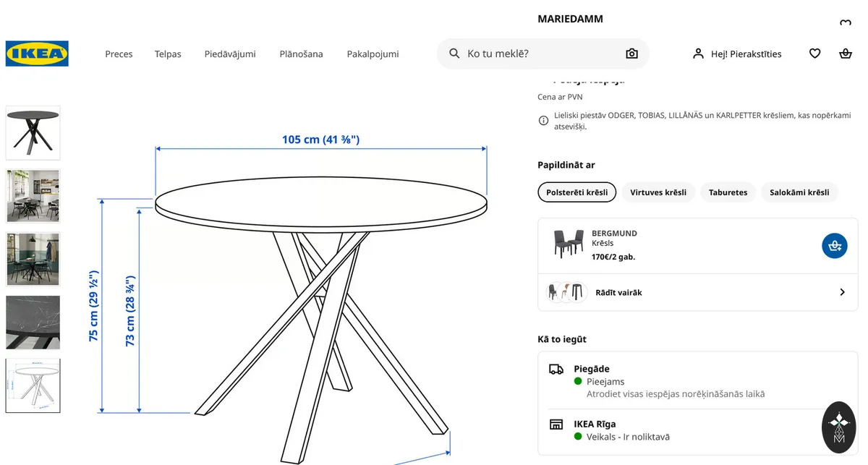This screenshot has width=868, height=465.
Task: Click the camera visual search icon
Action: (631, 54)
